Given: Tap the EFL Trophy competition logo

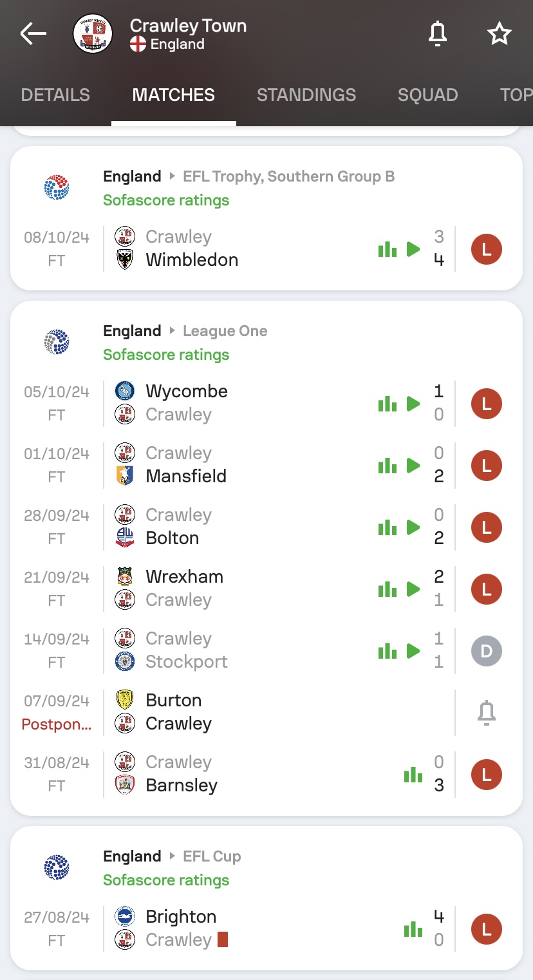Looking at the screenshot, I should tap(57, 187).
